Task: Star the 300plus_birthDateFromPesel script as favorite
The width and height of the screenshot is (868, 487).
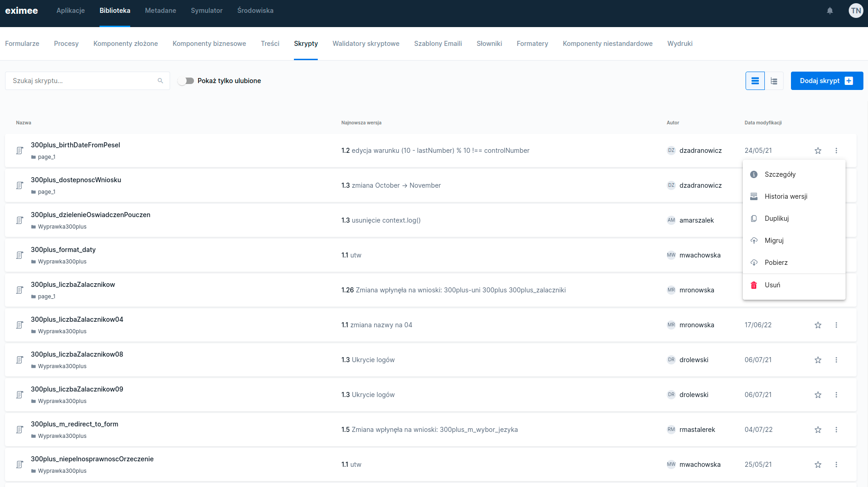Action: click(818, 151)
